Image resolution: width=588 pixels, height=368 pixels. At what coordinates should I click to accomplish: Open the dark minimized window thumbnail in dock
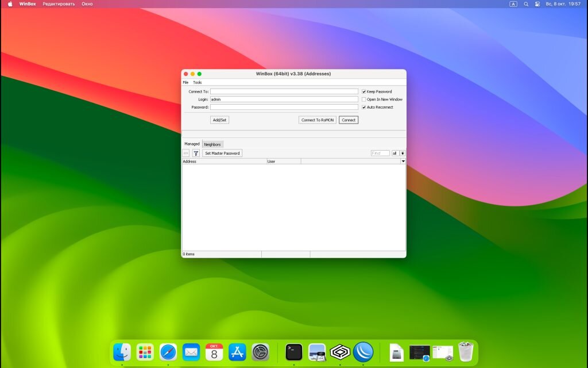tap(420, 352)
